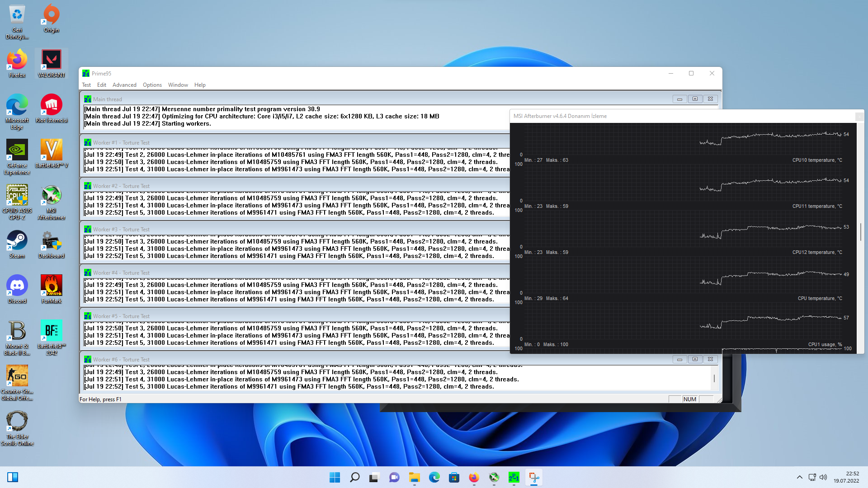Click the taskbar Search icon
This screenshot has height=488, width=868.
pyautogui.click(x=355, y=477)
